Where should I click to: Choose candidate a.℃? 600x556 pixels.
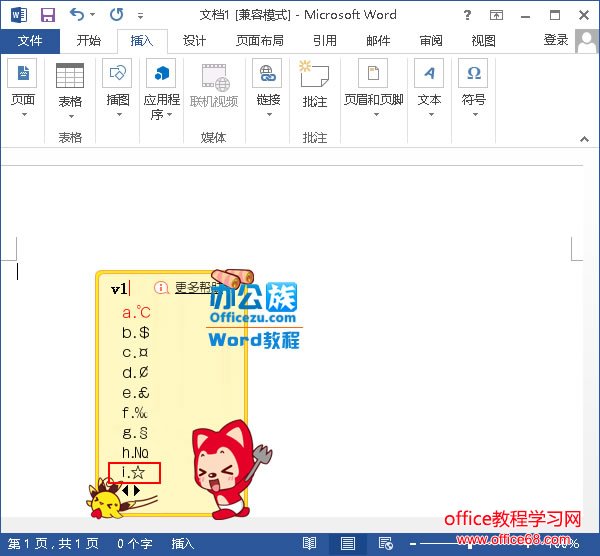(x=136, y=312)
